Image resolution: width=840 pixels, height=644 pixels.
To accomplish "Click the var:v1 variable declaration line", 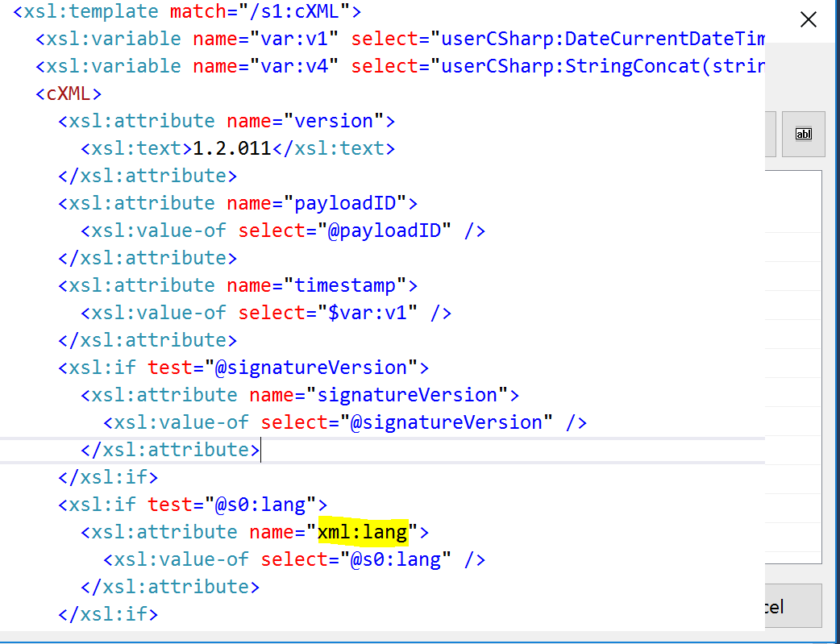I will click(x=400, y=39).
